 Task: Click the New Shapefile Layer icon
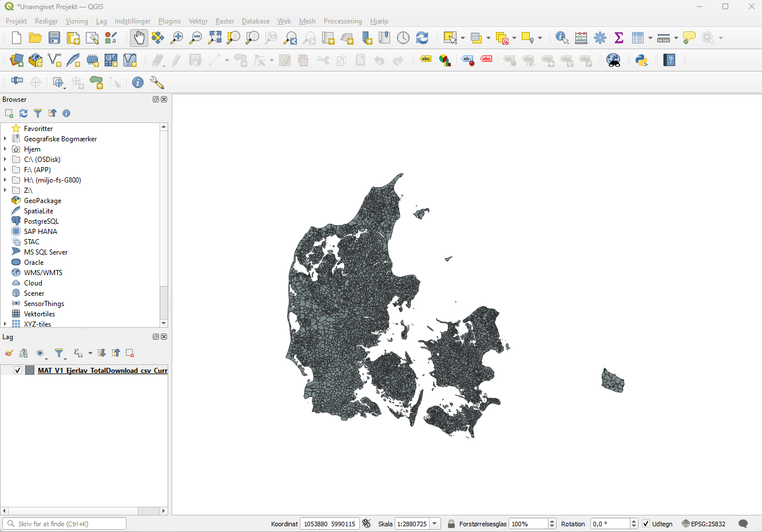point(54,60)
